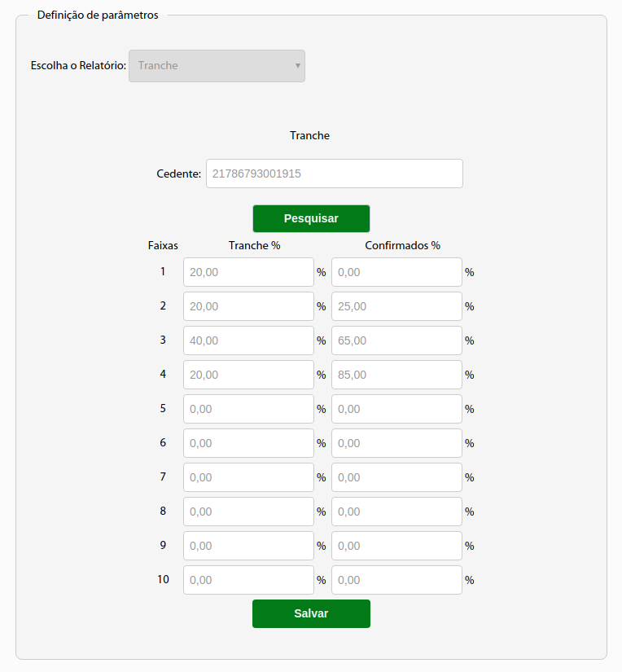
Task: Select the Tranche % field for faixa 9
Action: click(x=248, y=546)
